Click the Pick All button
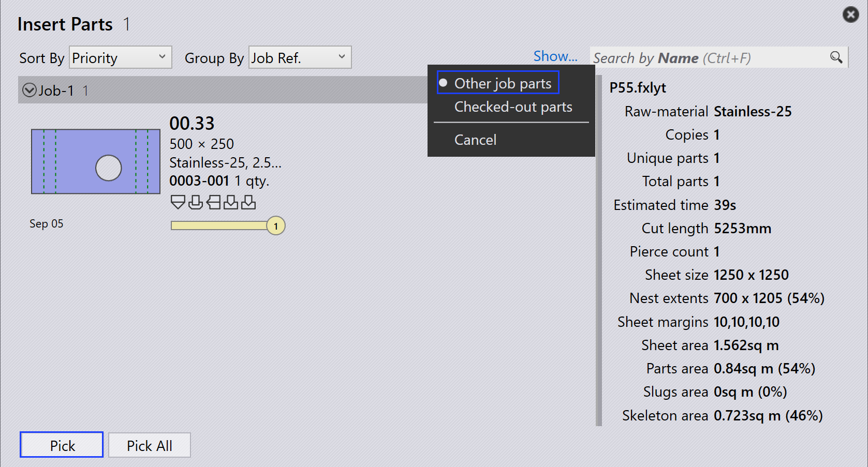The width and height of the screenshot is (868, 467). coord(149,445)
